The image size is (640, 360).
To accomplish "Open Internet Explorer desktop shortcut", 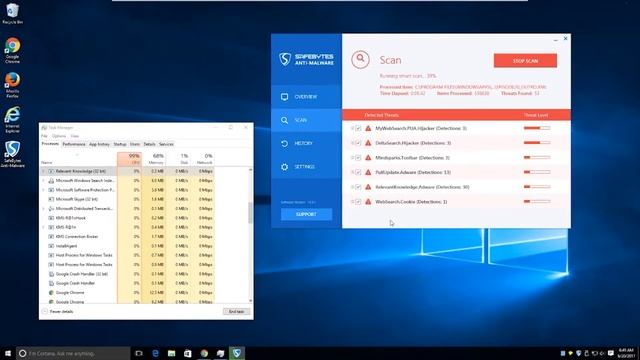I will coord(12,120).
